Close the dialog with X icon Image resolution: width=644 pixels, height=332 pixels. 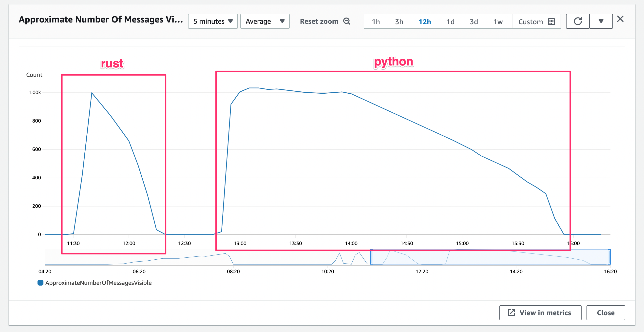click(620, 19)
